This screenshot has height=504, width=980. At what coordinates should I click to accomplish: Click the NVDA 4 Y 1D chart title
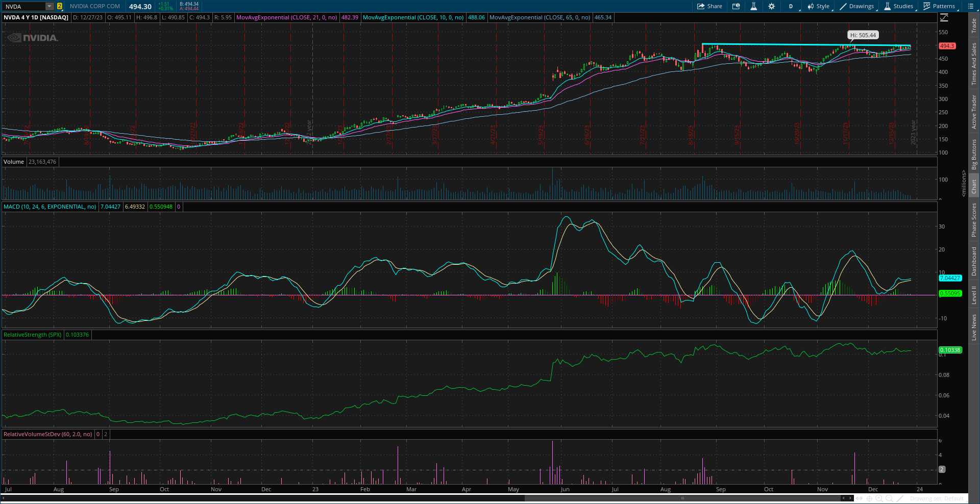[36, 17]
